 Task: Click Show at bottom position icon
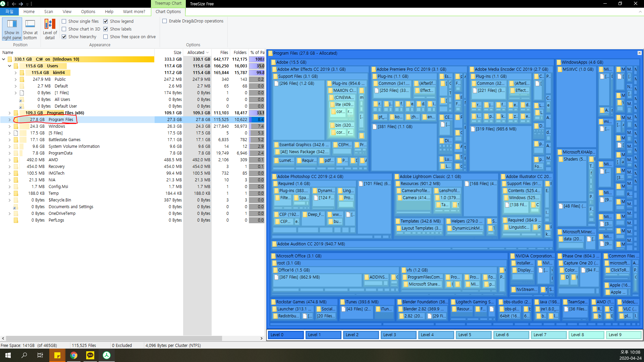coord(30,29)
